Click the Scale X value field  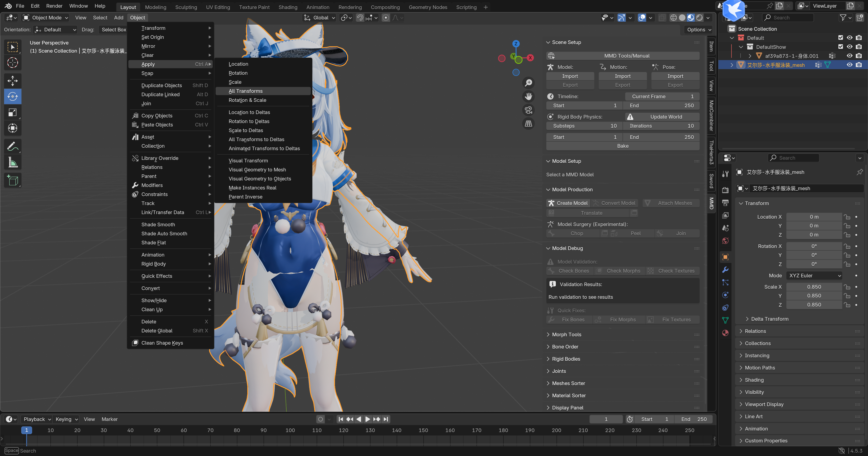(x=814, y=287)
